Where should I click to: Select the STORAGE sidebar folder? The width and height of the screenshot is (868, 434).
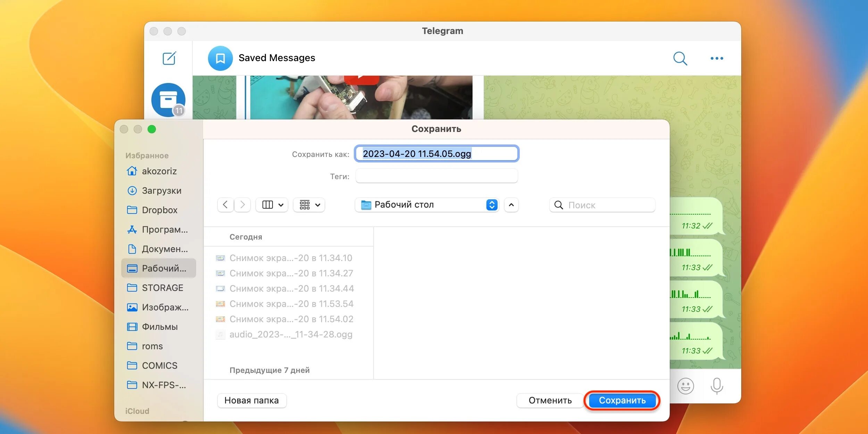[162, 288]
